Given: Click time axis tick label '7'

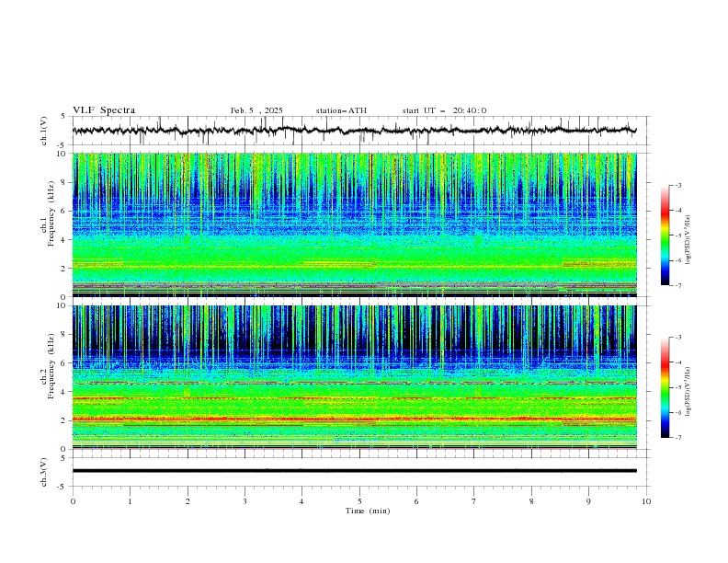Looking at the screenshot, I should [x=473, y=501].
